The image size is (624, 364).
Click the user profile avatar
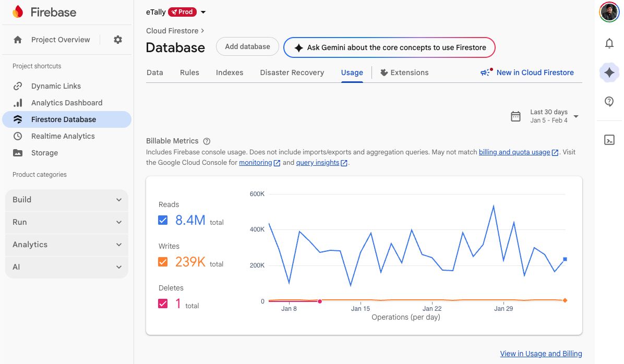pyautogui.click(x=609, y=12)
